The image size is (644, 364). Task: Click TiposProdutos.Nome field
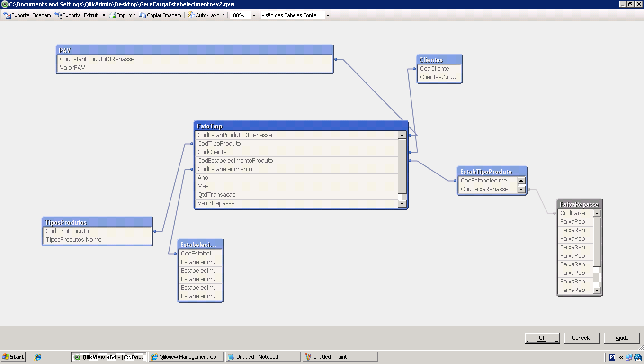[x=98, y=240]
